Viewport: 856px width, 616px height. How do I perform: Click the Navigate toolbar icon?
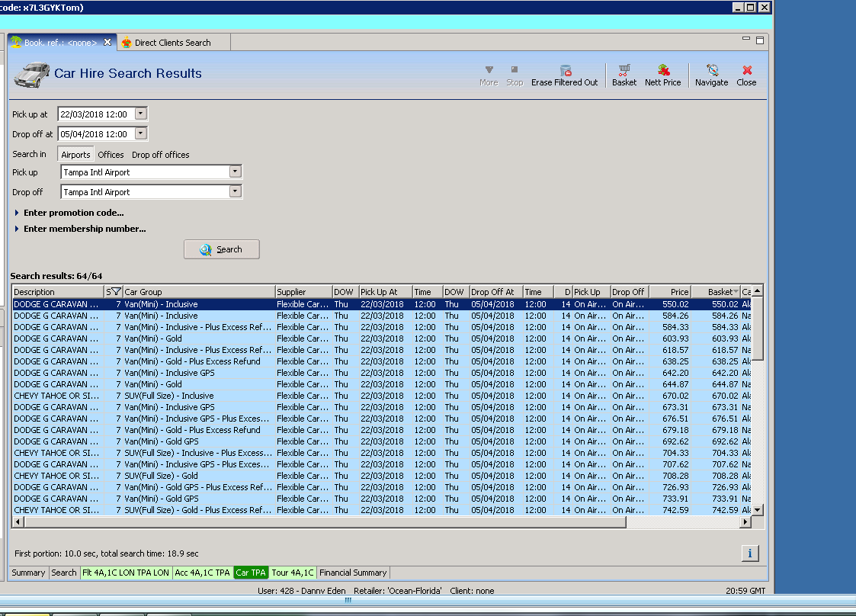tap(711, 71)
